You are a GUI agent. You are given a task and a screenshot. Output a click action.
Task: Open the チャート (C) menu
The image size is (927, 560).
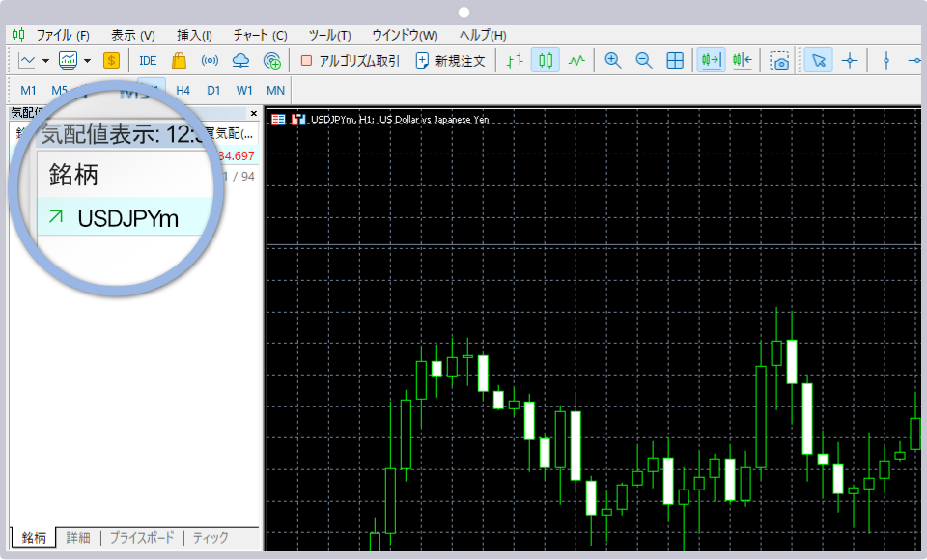(x=260, y=36)
